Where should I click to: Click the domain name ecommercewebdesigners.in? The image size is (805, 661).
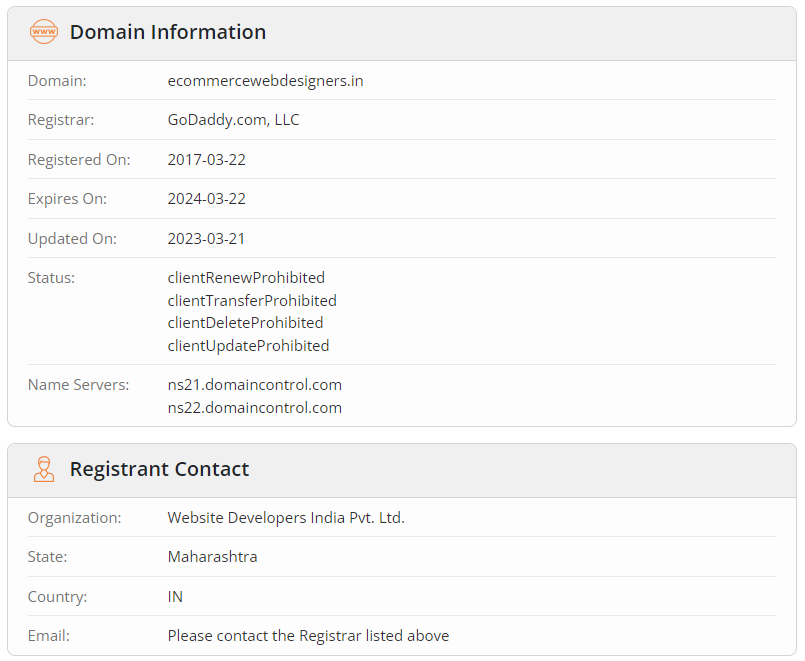pyautogui.click(x=265, y=81)
